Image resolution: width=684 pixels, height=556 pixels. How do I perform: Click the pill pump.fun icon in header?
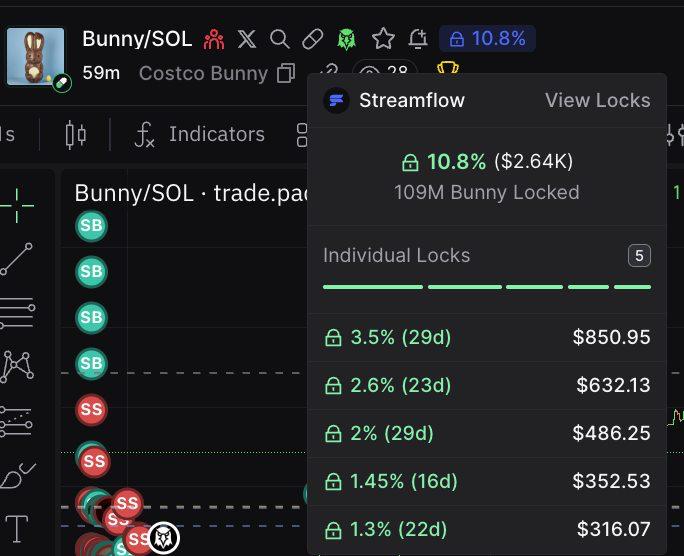[313, 39]
